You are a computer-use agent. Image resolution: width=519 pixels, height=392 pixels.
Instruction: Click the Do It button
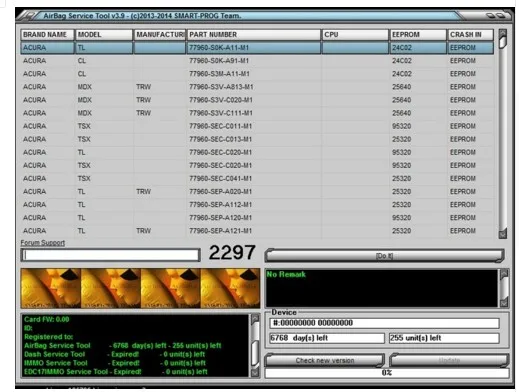point(384,256)
